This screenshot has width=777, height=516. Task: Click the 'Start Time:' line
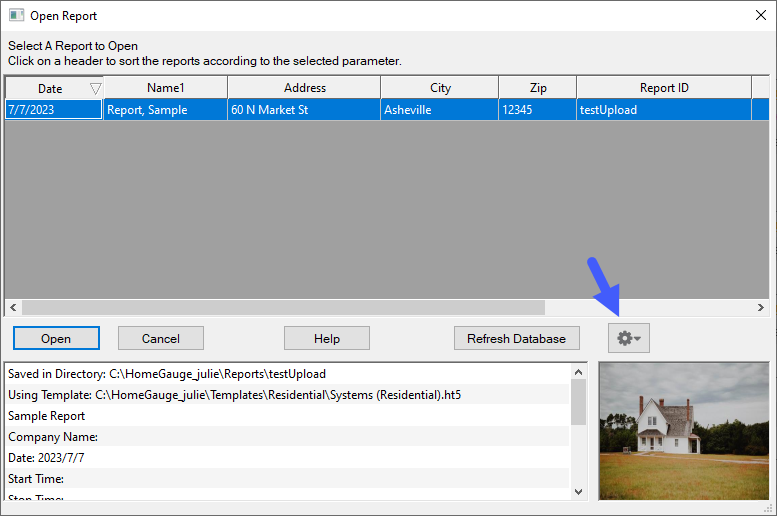click(287, 478)
